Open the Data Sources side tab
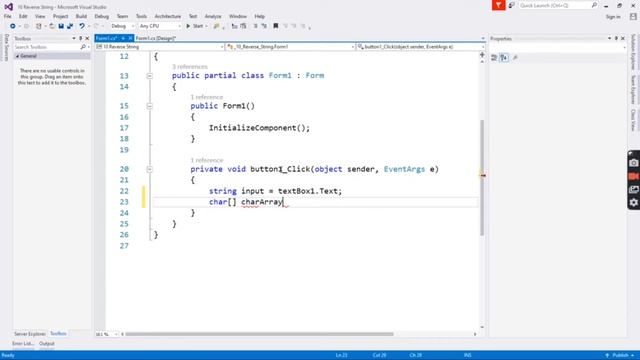The height and width of the screenshot is (360, 640). click(x=6, y=47)
